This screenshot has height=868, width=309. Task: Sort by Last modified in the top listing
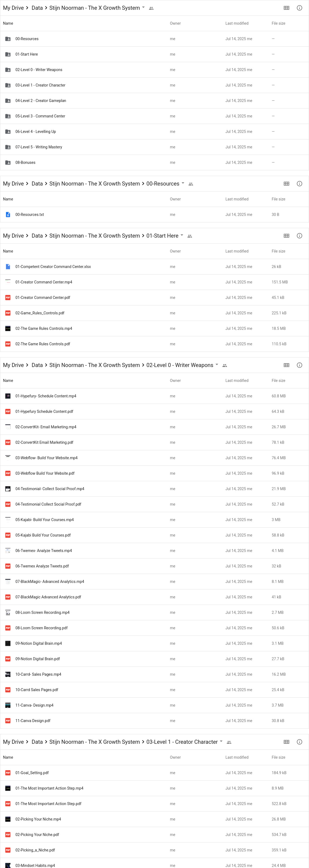(237, 23)
